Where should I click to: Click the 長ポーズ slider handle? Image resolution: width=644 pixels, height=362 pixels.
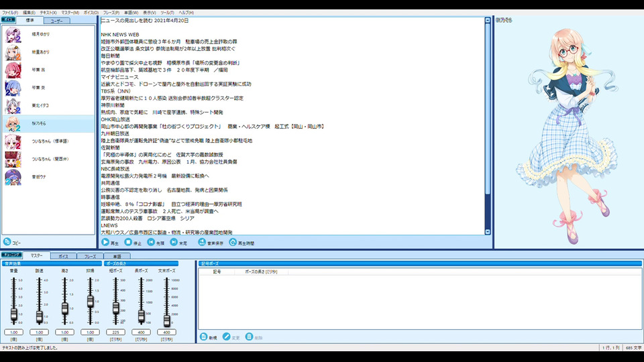pyautogui.click(x=141, y=315)
